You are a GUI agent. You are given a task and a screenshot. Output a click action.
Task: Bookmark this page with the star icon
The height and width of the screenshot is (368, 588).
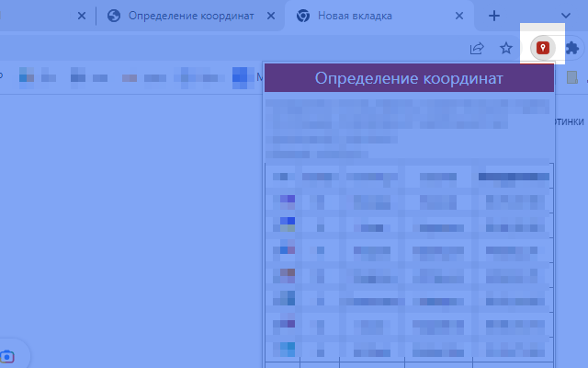coord(506,48)
